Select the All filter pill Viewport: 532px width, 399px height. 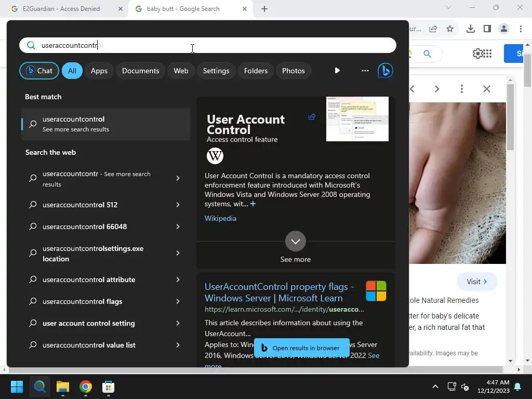coord(72,71)
